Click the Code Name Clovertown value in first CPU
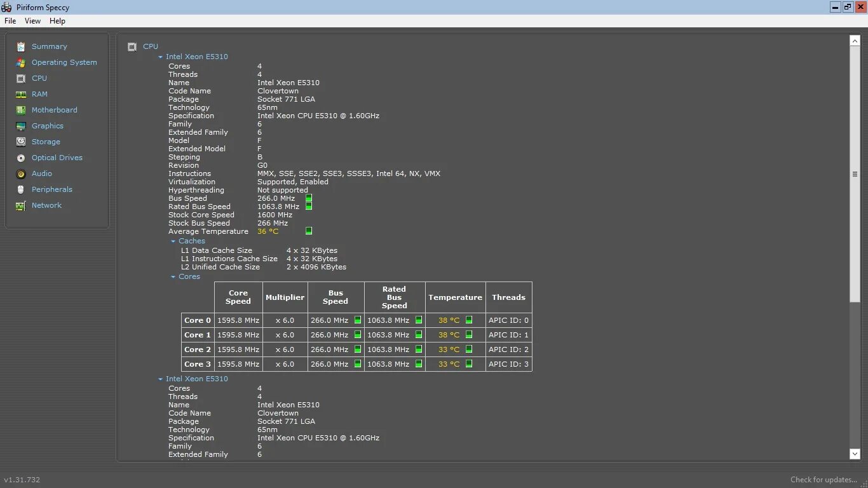This screenshot has width=868, height=488. click(278, 91)
